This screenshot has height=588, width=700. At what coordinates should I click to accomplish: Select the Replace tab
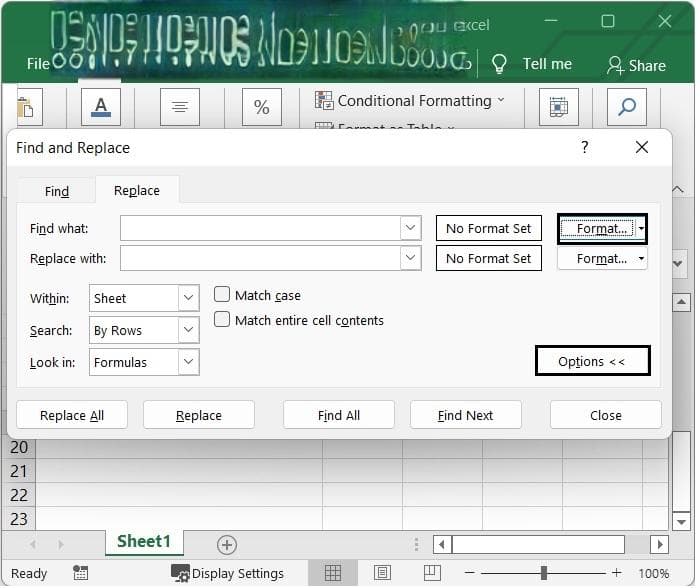pyautogui.click(x=137, y=191)
